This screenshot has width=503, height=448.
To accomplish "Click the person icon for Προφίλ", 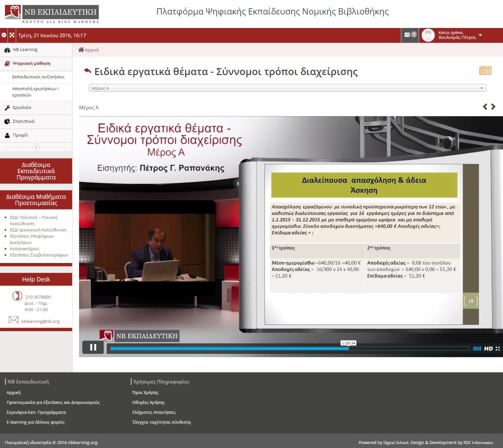I will (x=7, y=135).
